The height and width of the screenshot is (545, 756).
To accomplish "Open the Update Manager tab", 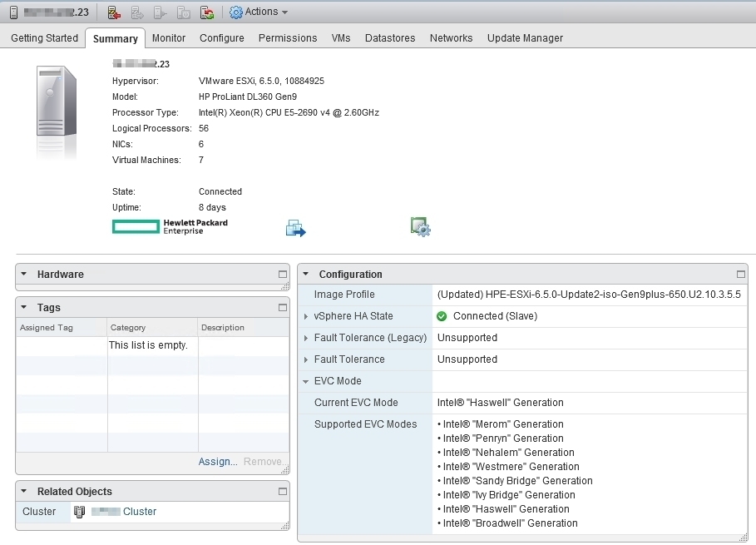I will coord(525,38).
